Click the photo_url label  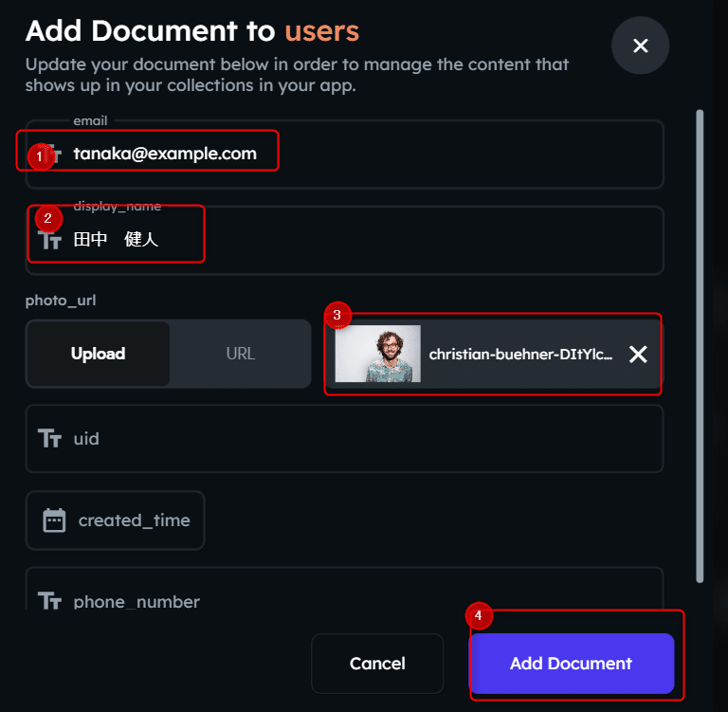coord(61,301)
